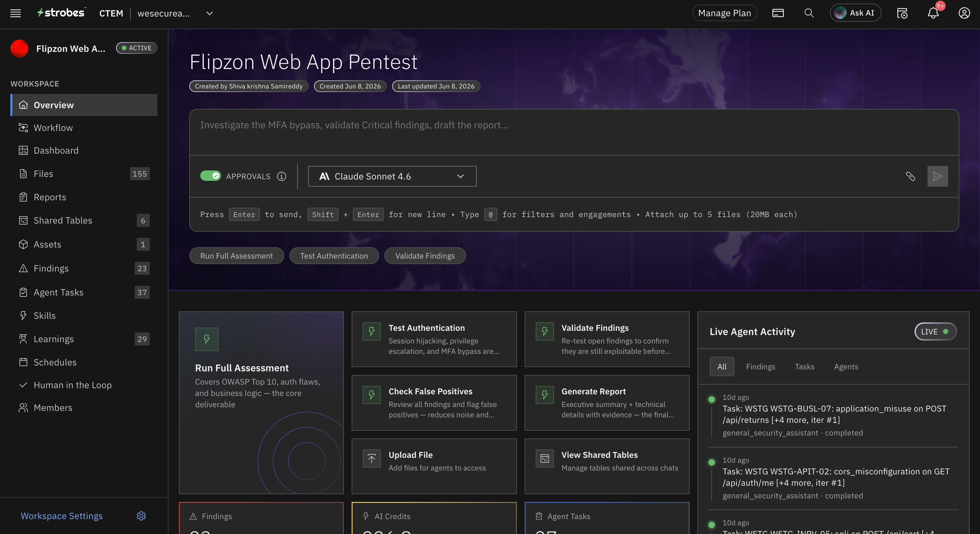
Task: Click the ACTIVE status badge
Action: tap(136, 48)
